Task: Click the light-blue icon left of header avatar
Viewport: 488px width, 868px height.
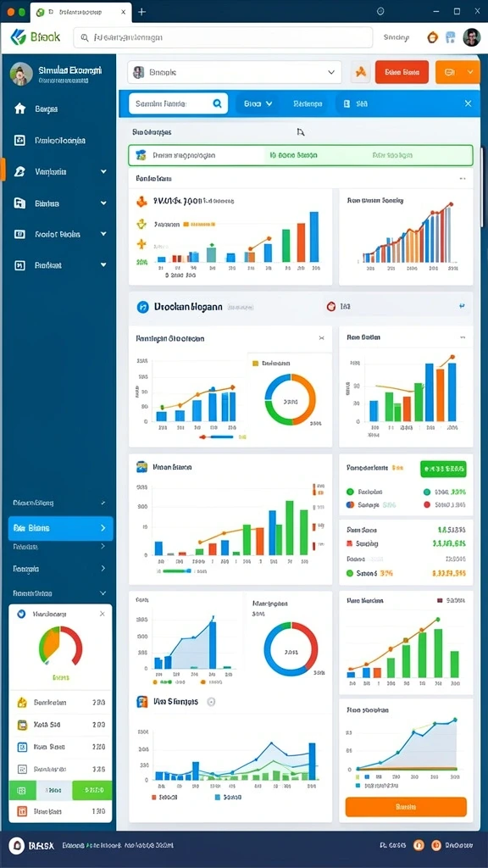Action: pyautogui.click(x=451, y=37)
